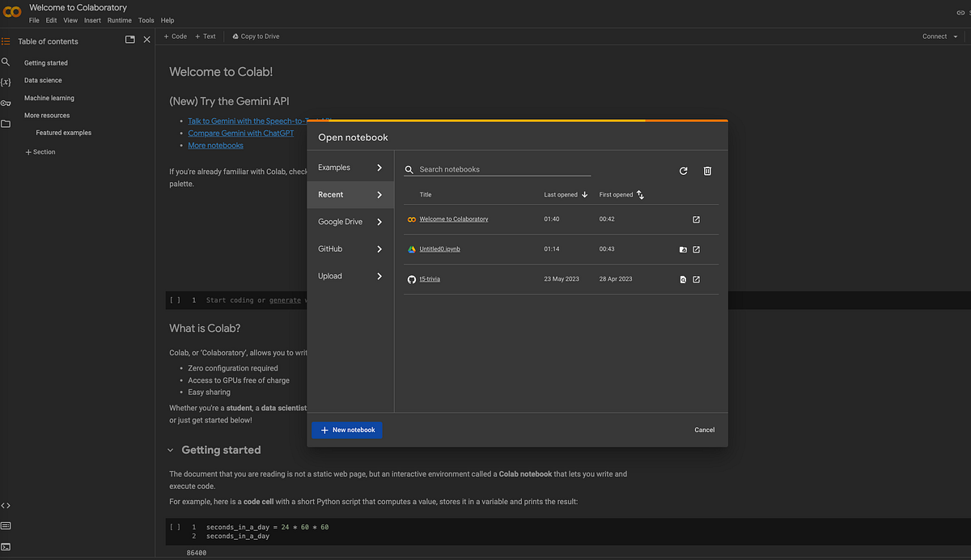Open Welcome to Colaboratory in new tab icon
This screenshot has height=560, width=971.
696,219
